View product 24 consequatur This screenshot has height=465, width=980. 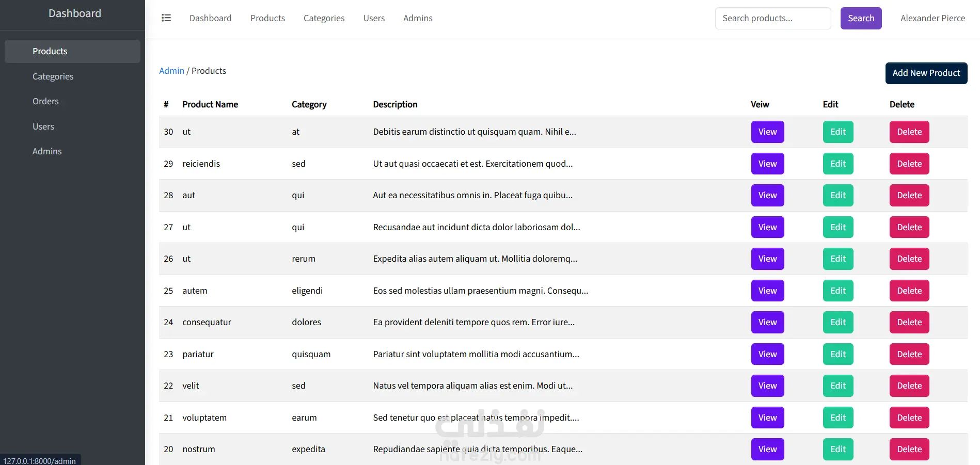(x=767, y=322)
